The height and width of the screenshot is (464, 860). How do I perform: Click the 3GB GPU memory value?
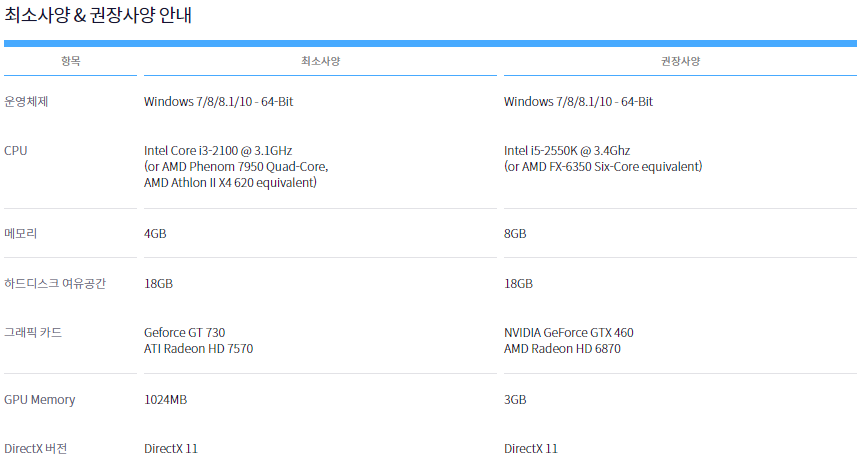pos(515,400)
